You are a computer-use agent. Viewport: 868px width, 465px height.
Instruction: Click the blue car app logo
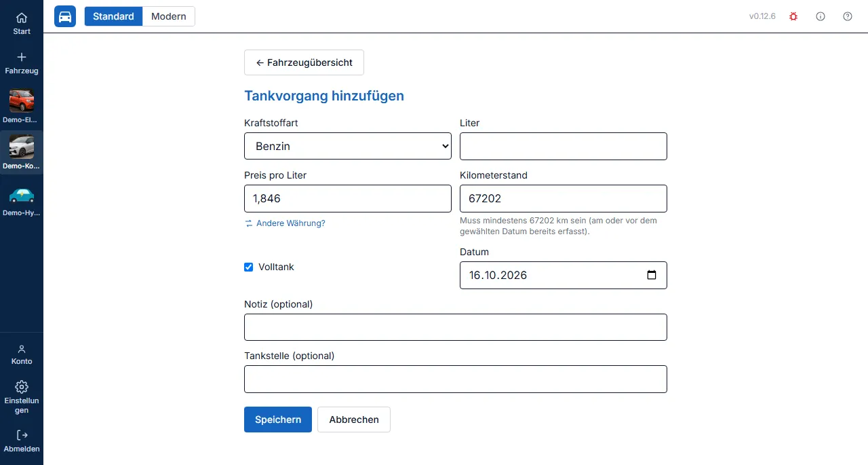click(65, 16)
